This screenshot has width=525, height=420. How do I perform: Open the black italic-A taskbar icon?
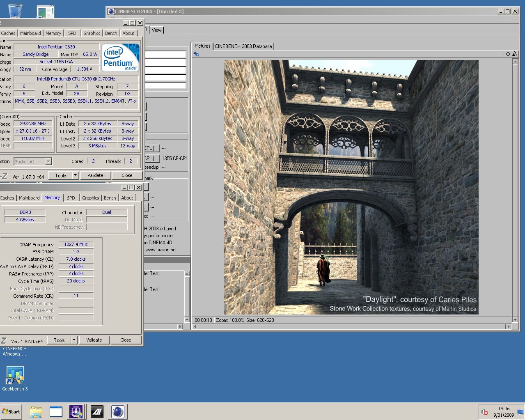(97, 412)
